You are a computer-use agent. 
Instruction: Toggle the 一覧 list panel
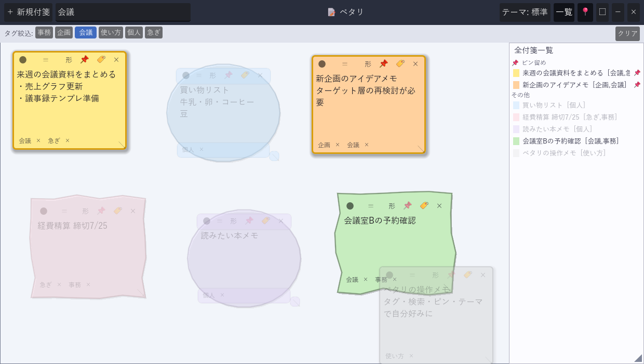click(x=564, y=12)
